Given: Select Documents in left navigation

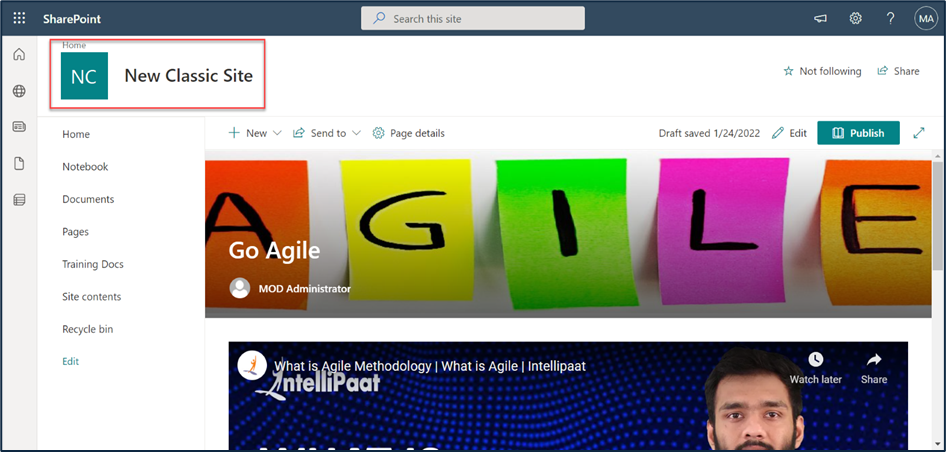Looking at the screenshot, I should coord(88,199).
